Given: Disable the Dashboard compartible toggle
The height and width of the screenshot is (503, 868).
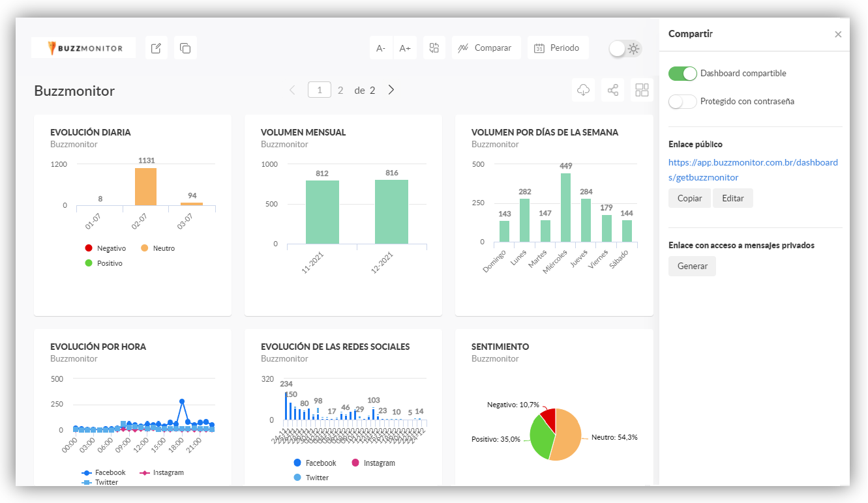Looking at the screenshot, I should (x=683, y=74).
